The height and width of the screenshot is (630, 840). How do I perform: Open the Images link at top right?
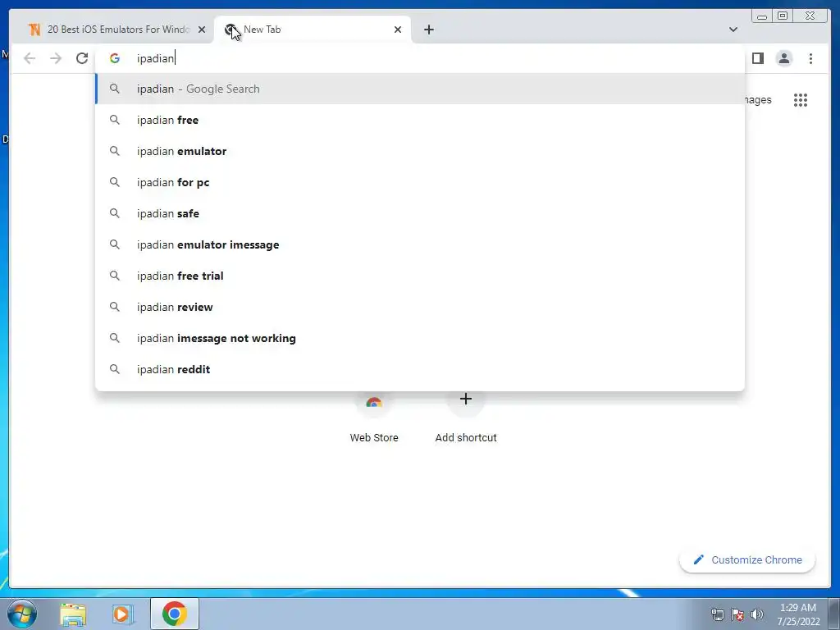click(758, 99)
